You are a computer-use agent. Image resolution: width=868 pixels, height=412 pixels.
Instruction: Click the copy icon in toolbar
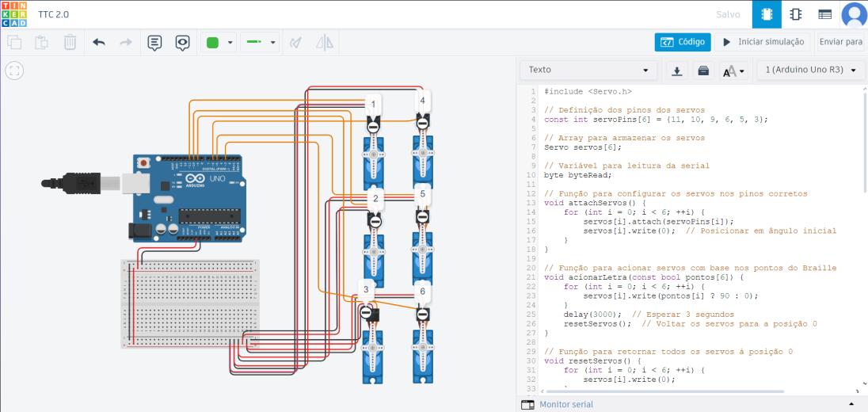click(x=14, y=42)
